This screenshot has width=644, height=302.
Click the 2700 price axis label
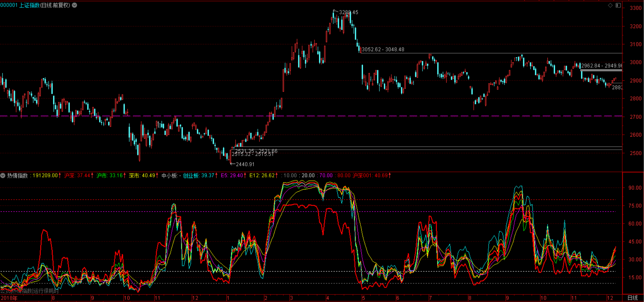point(635,117)
